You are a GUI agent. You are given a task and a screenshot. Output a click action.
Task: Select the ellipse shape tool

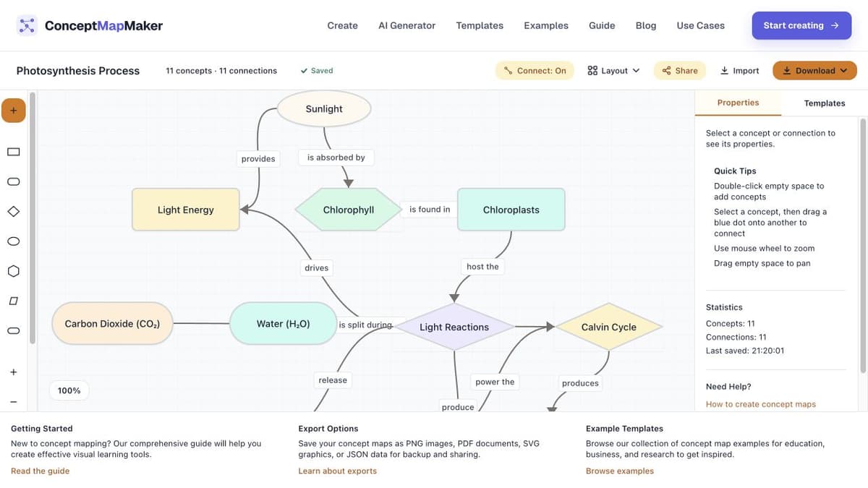[x=14, y=241]
